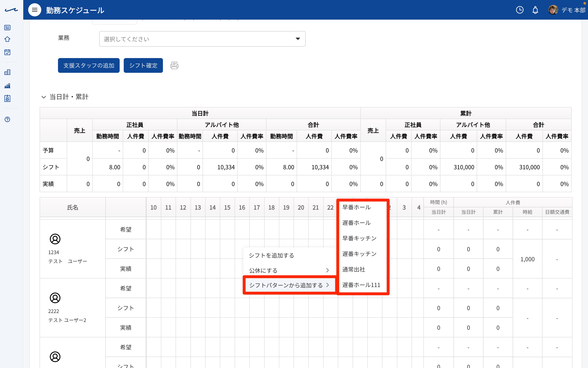Click シフト row label of user 1234
Screen dimensions: 588x368
[126, 249]
